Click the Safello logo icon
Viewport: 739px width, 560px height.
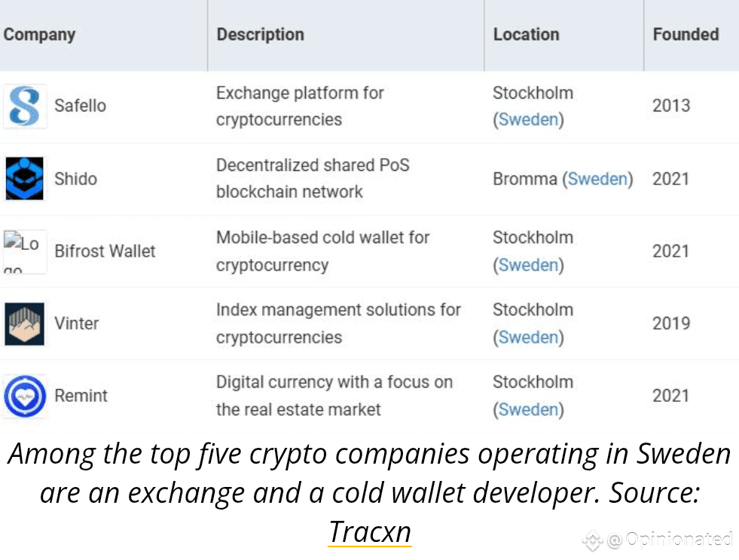coord(25,106)
